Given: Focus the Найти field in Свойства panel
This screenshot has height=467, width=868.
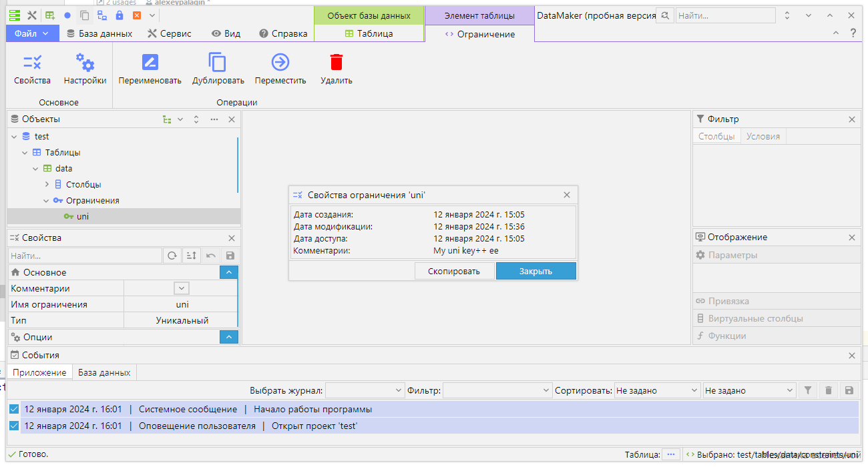Looking at the screenshot, I should (85, 256).
